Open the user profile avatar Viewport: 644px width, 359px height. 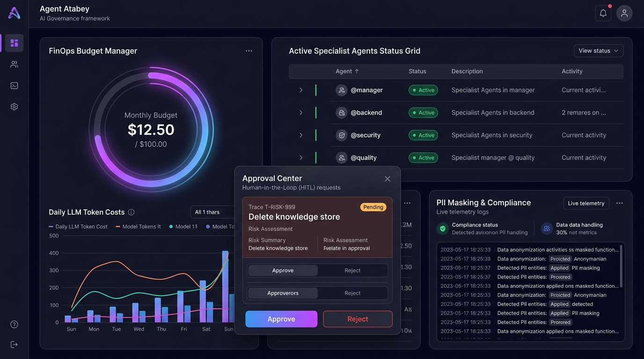click(x=624, y=13)
